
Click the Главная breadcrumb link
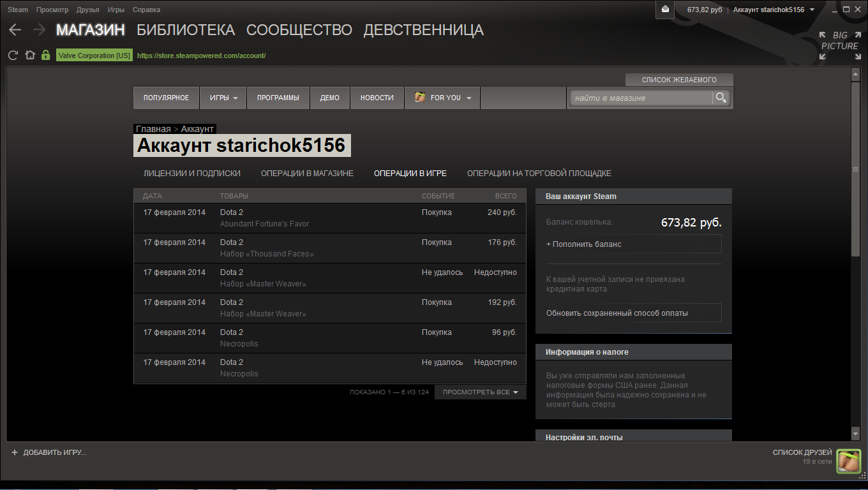153,129
